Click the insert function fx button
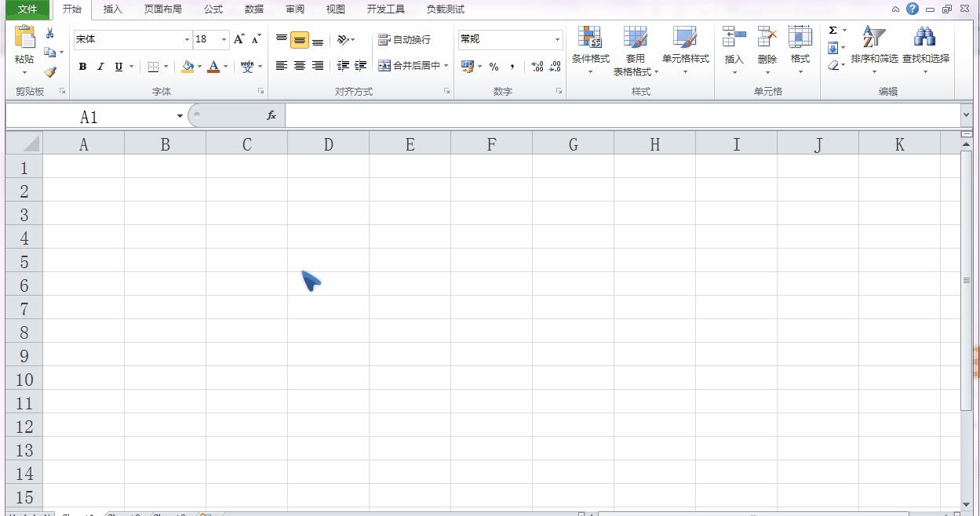The height and width of the screenshot is (516, 980). (271, 115)
